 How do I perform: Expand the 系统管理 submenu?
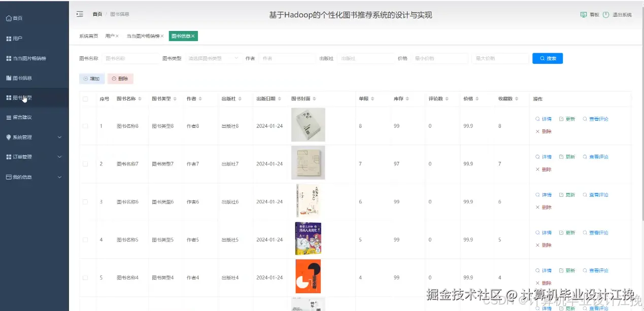(59, 137)
